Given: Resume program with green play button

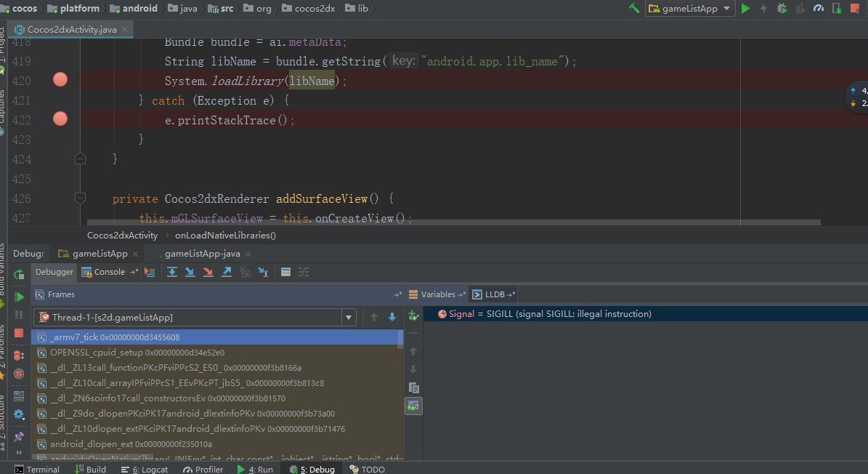Looking at the screenshot, I should pyautogui.click(x=19, y=297).
